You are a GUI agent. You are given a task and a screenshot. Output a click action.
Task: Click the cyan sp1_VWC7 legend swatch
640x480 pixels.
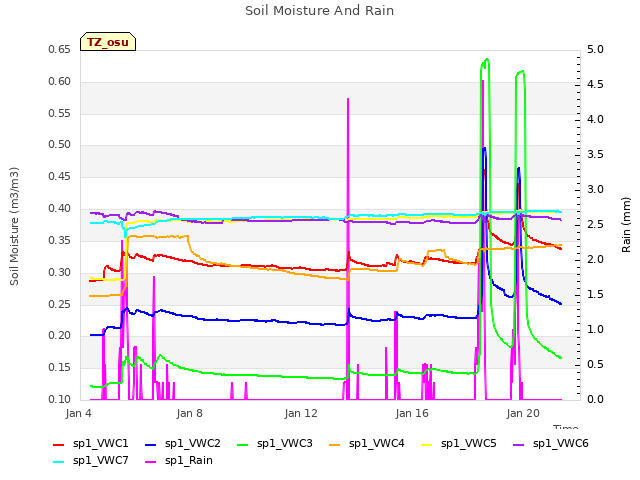point(59,462)
